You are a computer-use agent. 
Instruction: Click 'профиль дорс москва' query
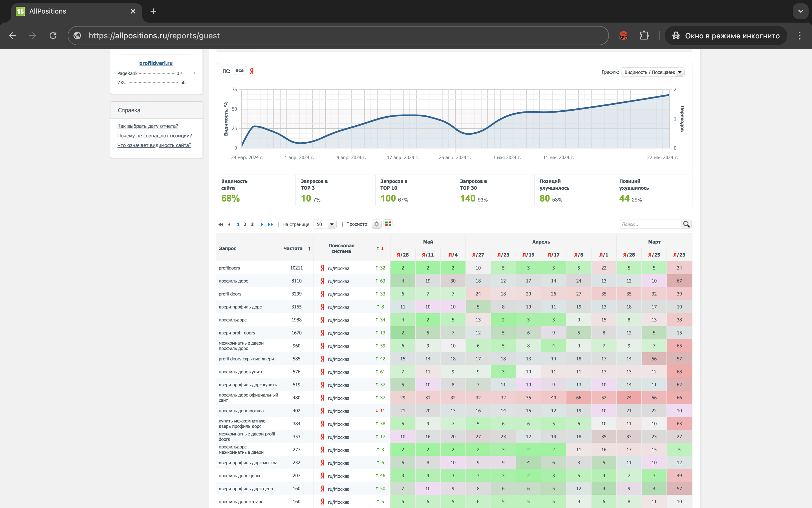pos(241,411)
